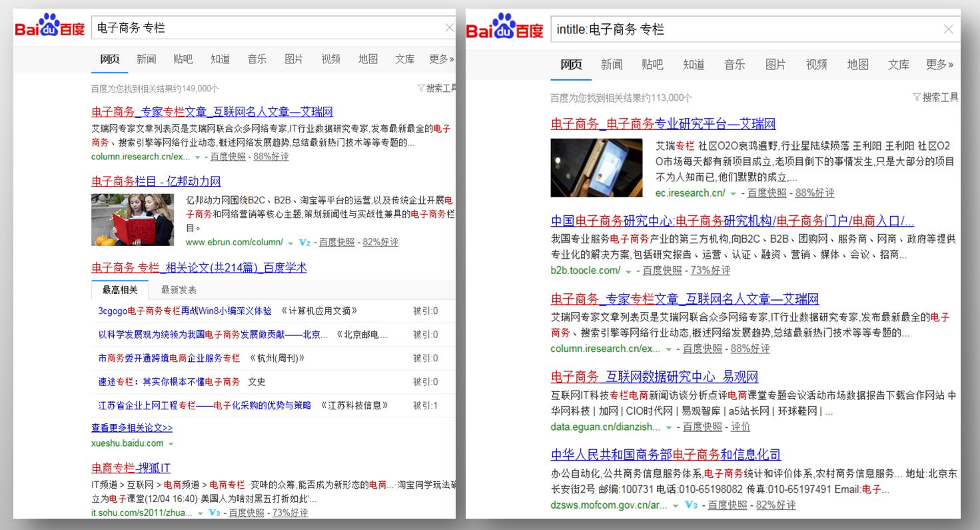This screenshot has height=530, width=980.
Task: Open 更多» menu in left window
Action: [442, 59]
